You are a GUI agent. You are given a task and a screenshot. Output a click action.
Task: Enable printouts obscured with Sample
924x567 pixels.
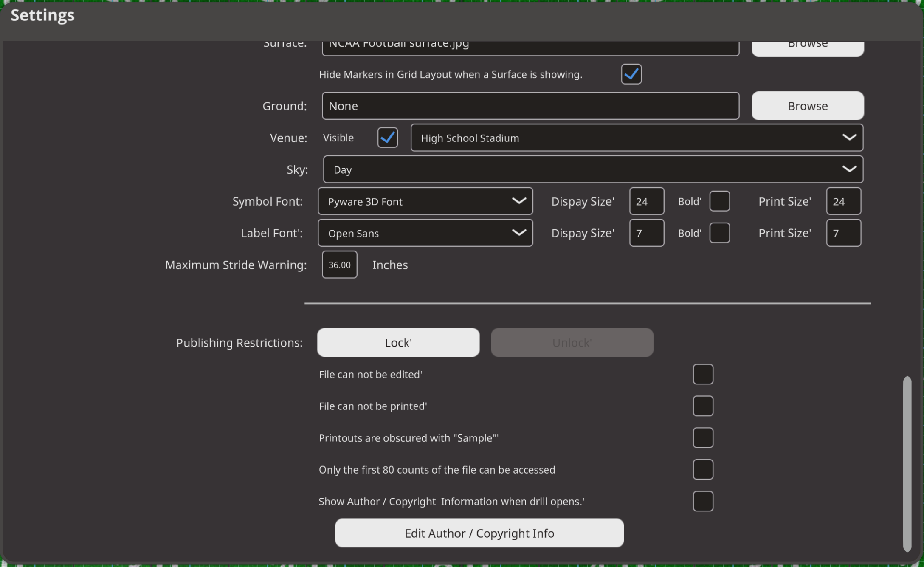703,438
